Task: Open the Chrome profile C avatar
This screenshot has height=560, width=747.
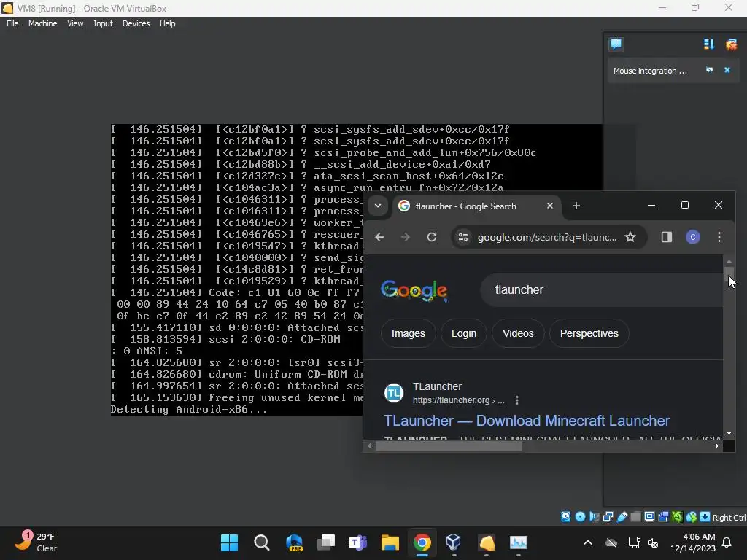Action: (x=693, y=237)
